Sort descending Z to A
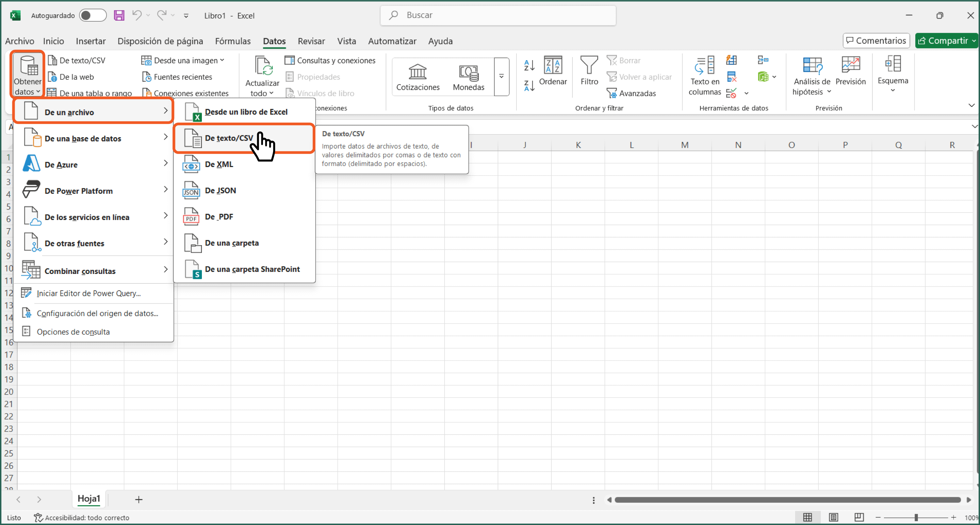Image resolution: width=980 pixels, height=525 pixels. tap(529, 86)
